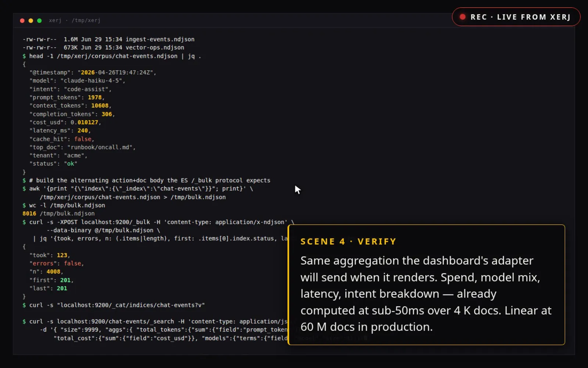The height and width of the screenshot is (368, 588).
Task: Select the 'ingest-events.ndjson' file name
Action: [160, 39]
